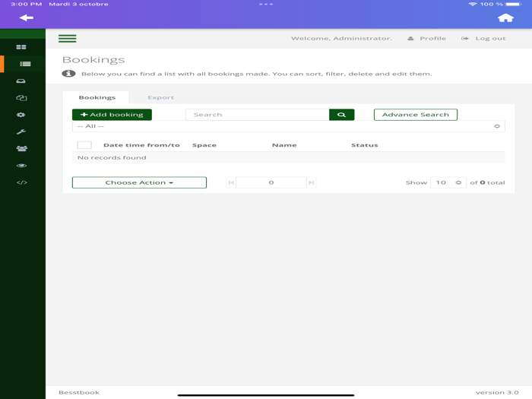Sort by Space column header

click(204, 145)
